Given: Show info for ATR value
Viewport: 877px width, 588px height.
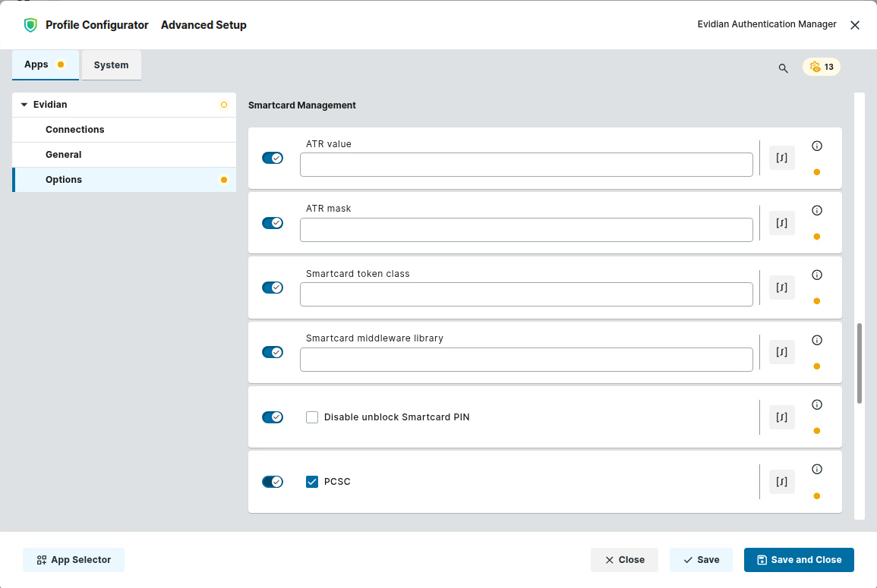Looking at the screenshot, I should [x=816, y=146].
